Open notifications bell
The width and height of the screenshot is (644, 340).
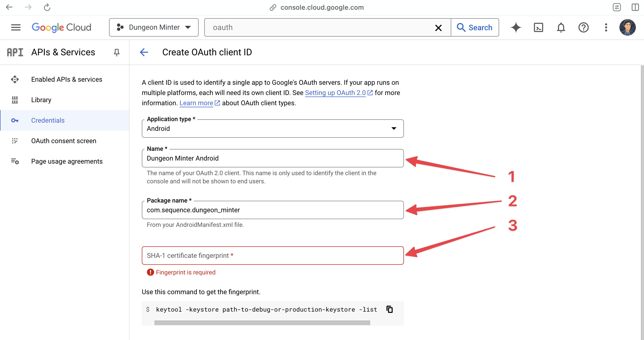(x=561, y=27)
